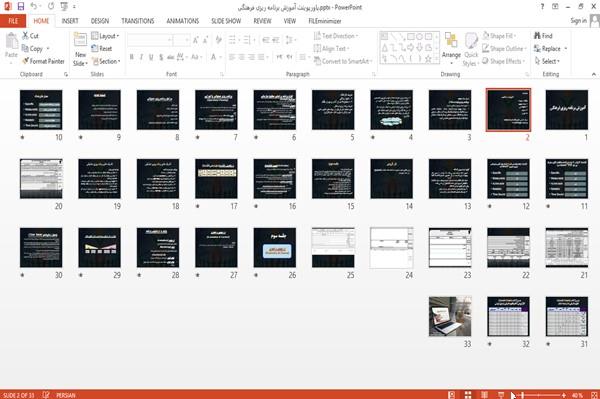
Task: Click the Paste clipboard icon
Action: pyautogui.click(x=11, y=41)
